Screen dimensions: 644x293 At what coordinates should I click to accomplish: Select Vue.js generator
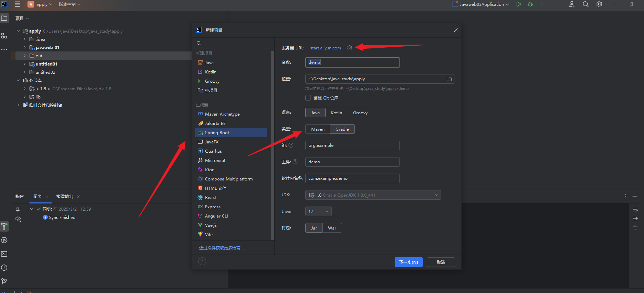(231, 225)
